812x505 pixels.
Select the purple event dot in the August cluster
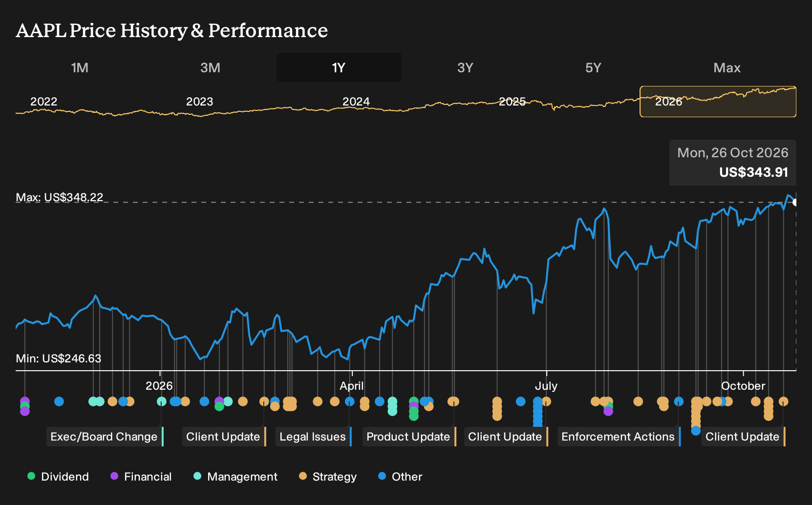tap(608, 411)
